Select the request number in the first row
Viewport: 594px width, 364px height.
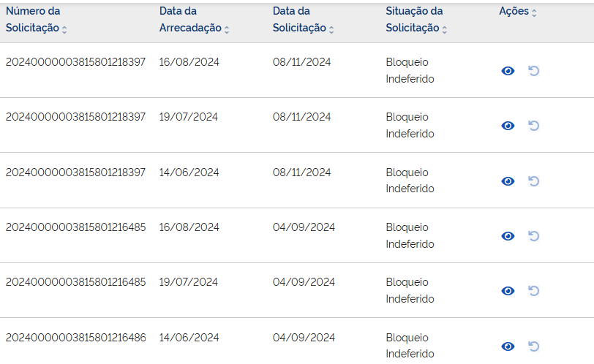click(75, 62)
